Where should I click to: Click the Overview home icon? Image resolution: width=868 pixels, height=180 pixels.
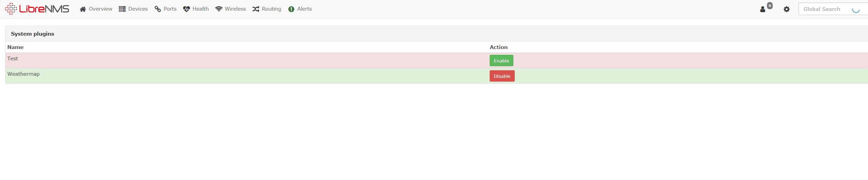[83, 9]
